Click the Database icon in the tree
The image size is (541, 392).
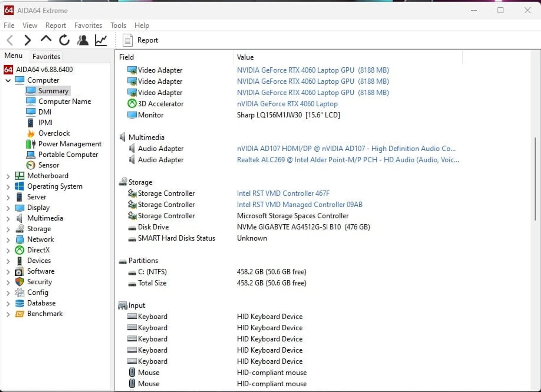pyautogui.click(x=19, y=303)
